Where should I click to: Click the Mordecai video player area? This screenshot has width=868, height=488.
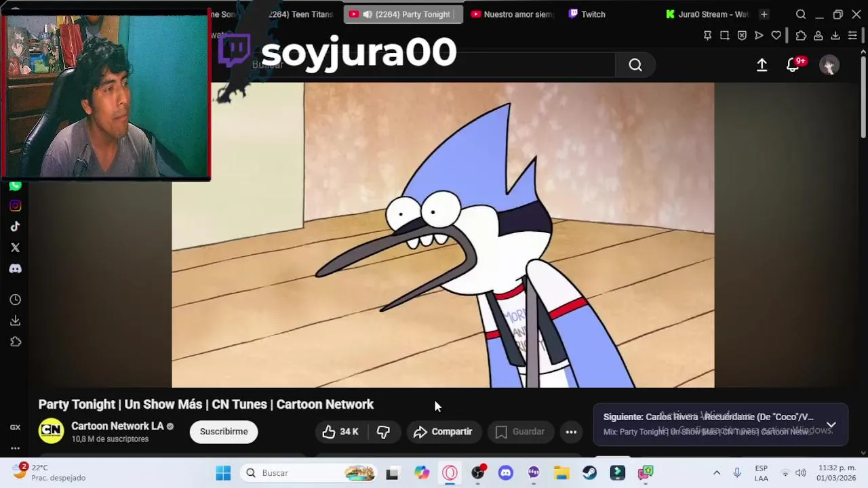click(x=443, y=235)
